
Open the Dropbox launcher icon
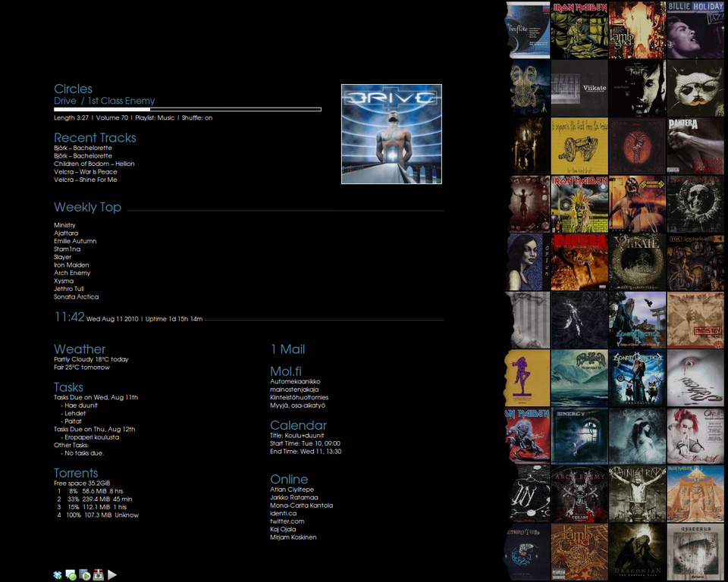point(58,575)
